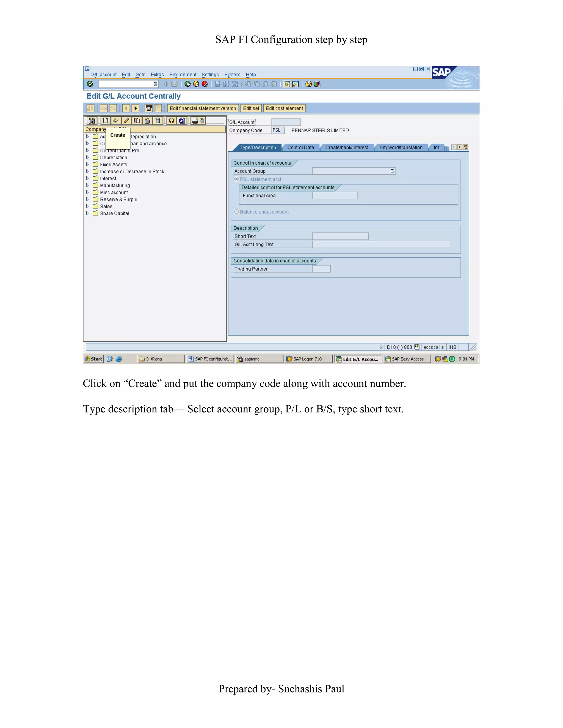563x728 pixels.
Task: Click the Create blank page icon
Action: [x=106, y=121]
